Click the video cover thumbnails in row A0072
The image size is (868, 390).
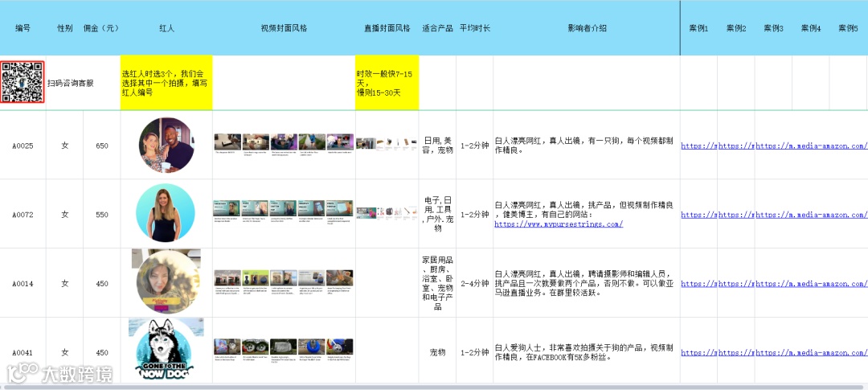(x=284, y=212)
